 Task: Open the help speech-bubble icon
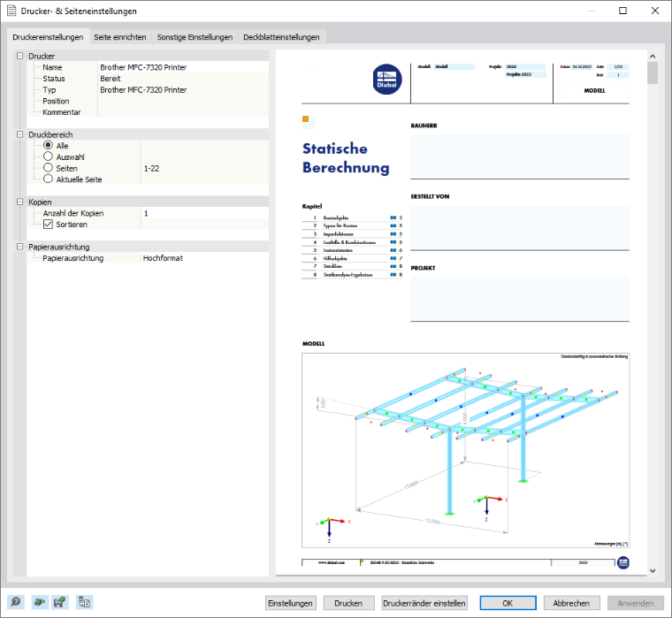(x=16, y=602)
